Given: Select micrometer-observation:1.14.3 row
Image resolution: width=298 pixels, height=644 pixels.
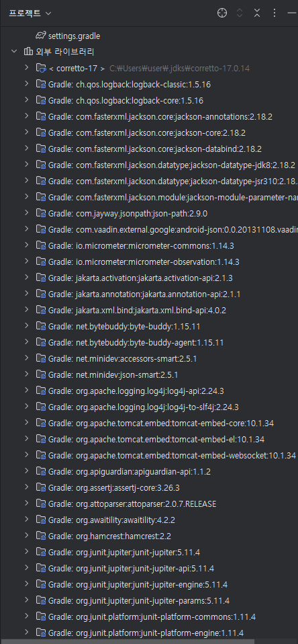Looking at the screenshot, I should click(x=149, y=262).
